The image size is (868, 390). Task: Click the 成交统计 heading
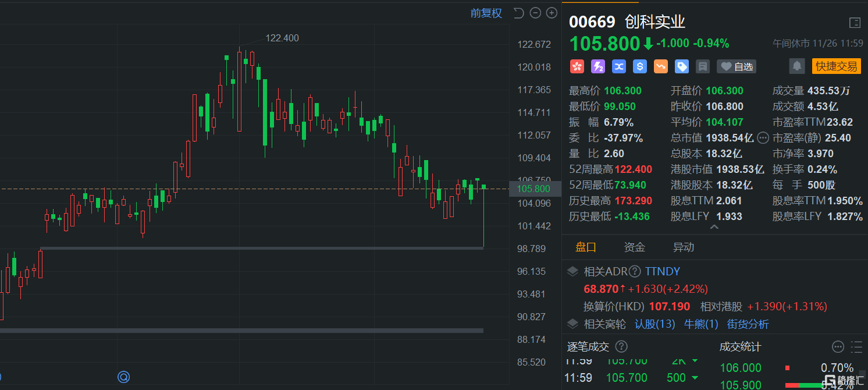pyautogui.click(x=740, y=347)
